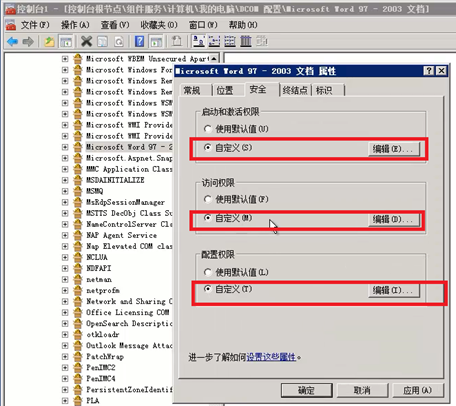Click the export list toolbar icon
This screenshot has width=456, height=406.
point(177,42)
